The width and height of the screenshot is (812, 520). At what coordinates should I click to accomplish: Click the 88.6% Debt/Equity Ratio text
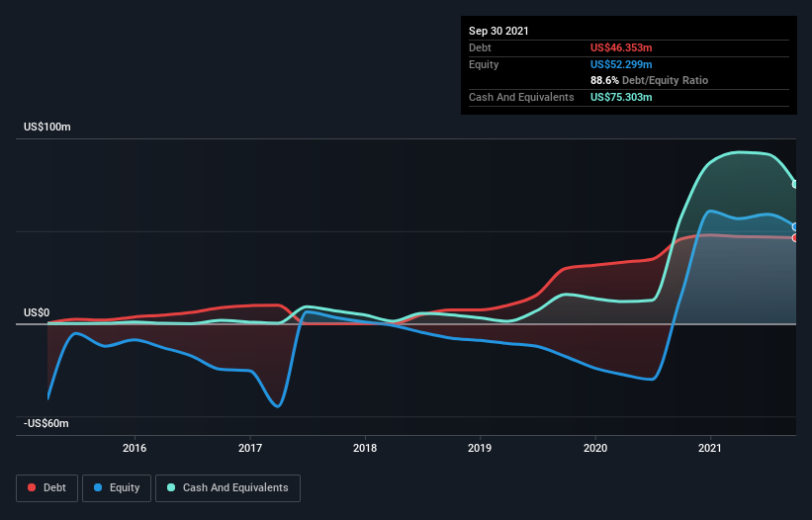(x=650, y=80)
